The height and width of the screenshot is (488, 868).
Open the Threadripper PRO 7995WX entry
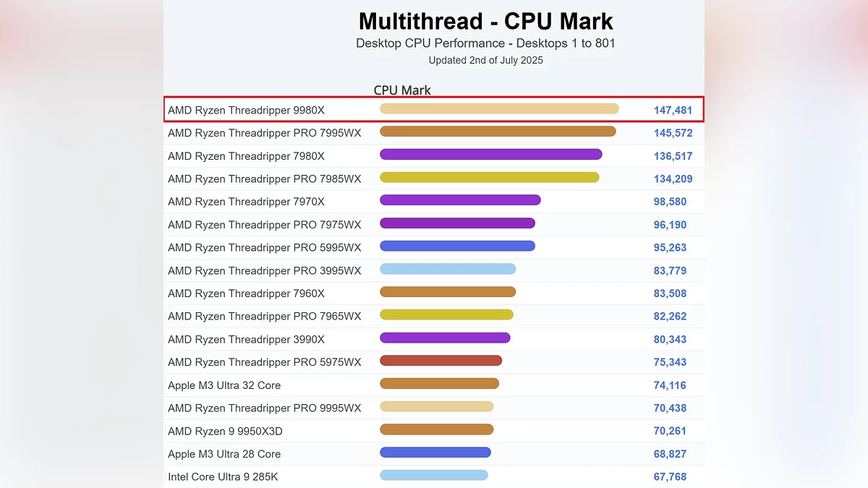tap(264, 133)
